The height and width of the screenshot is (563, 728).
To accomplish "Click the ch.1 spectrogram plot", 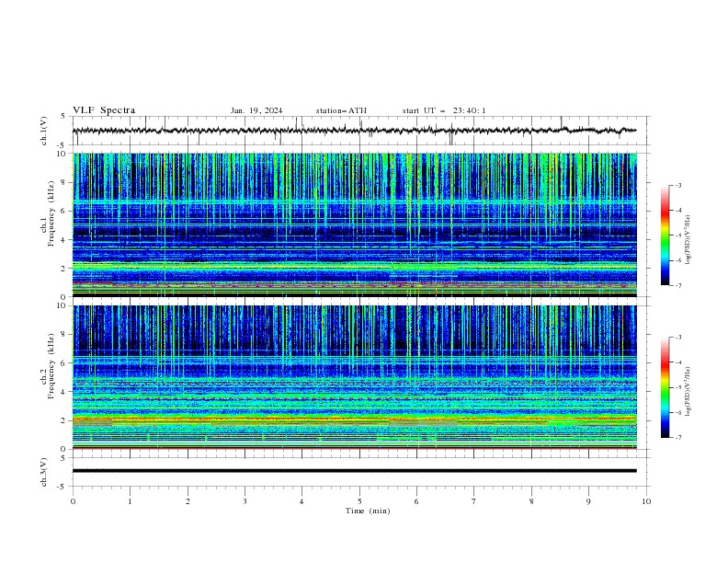I will click(x=355, y=224).
